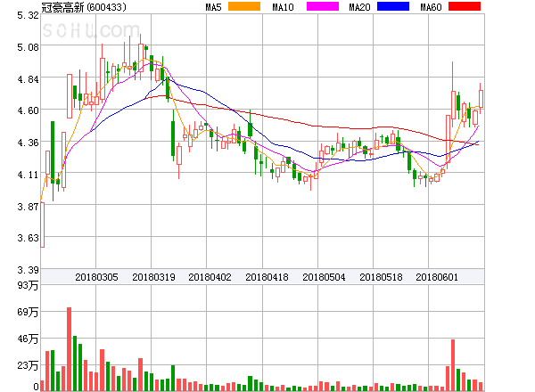
Task: Click the 4.36 price axis label
Action: pyautogui.click(x=28, y=143)
